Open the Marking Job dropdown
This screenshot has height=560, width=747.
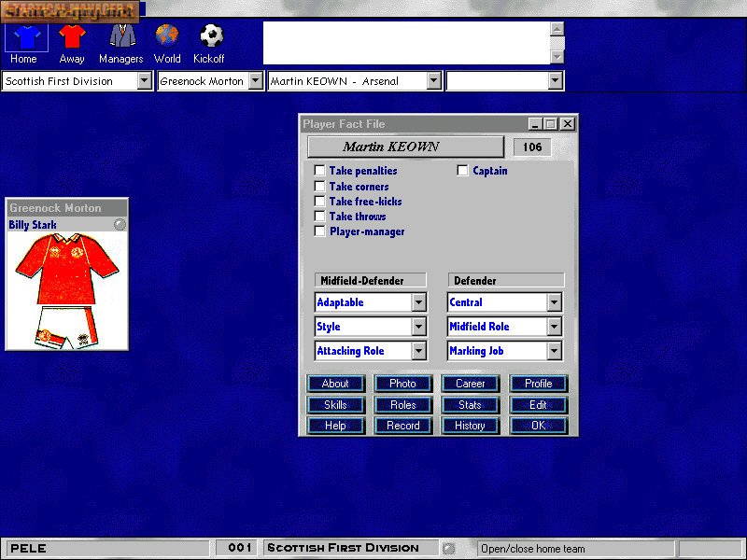(x=554, y=351)
